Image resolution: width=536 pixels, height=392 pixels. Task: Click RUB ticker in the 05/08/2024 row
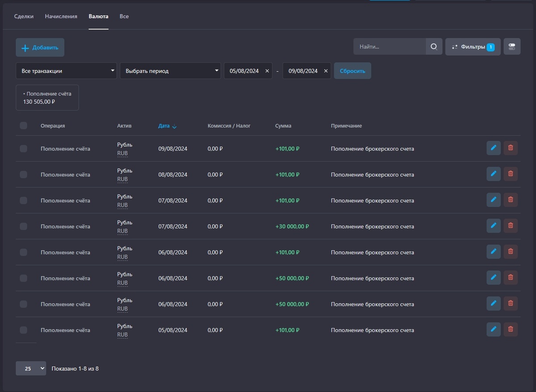pos(122,334)
